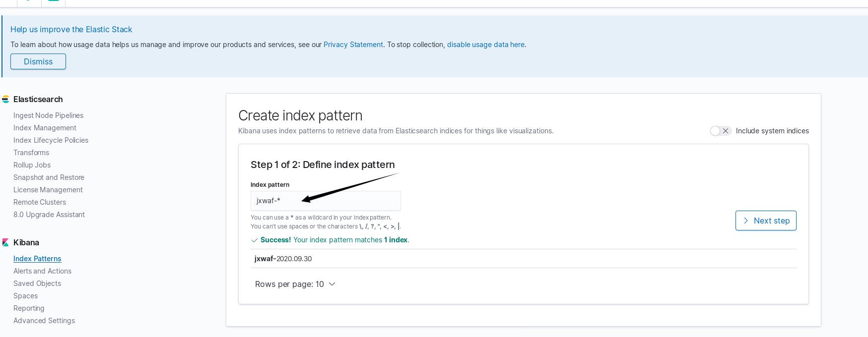
Task: Select Index Lifecycle Policies menu item
Action: click(51, 140)
